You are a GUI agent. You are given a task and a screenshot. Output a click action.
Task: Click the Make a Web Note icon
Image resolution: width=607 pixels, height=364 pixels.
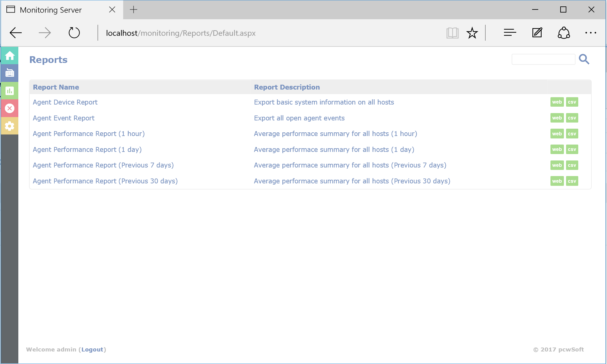coord(537,33)
